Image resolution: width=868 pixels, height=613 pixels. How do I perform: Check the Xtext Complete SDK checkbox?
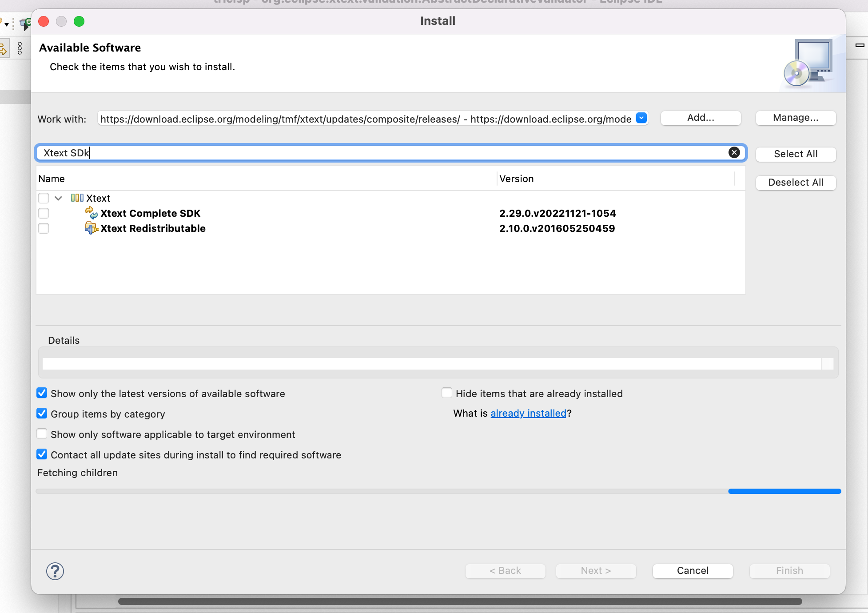[44, 213]
